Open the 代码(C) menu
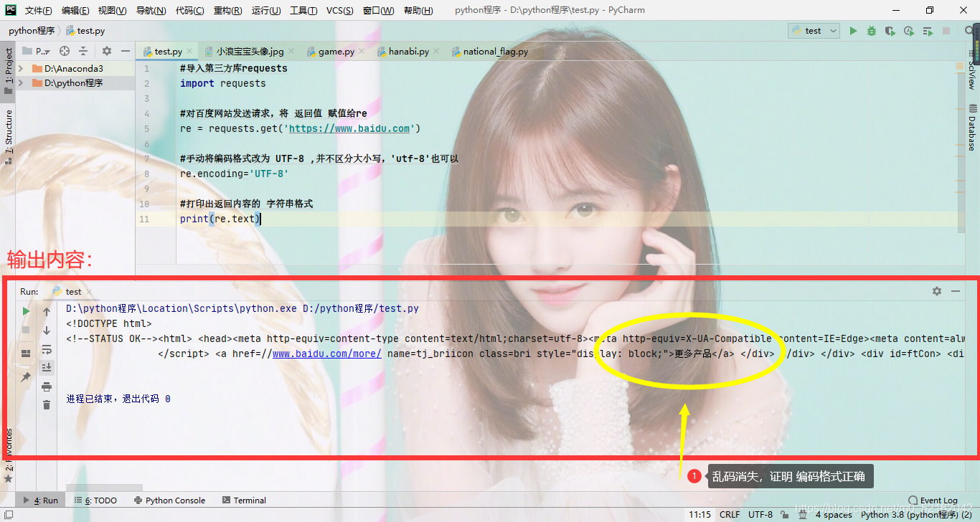 189,11
